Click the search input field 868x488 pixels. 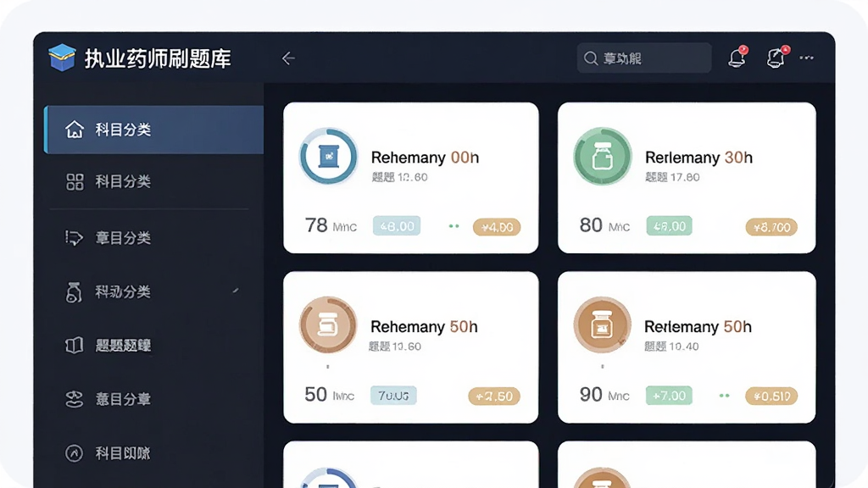[644, 58]
